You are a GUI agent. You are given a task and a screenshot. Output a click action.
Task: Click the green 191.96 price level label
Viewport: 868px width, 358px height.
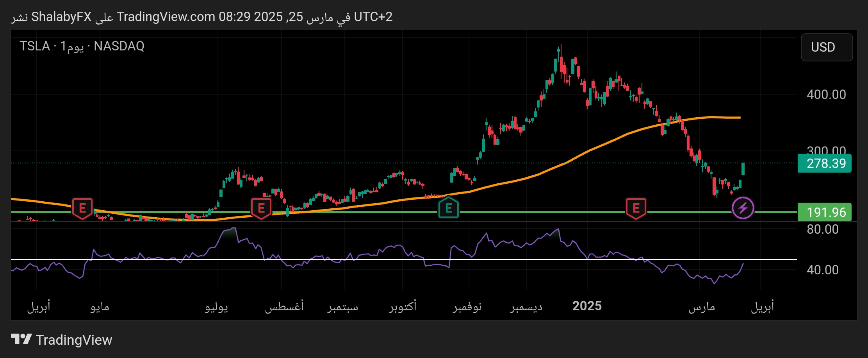tap(824, 212)
